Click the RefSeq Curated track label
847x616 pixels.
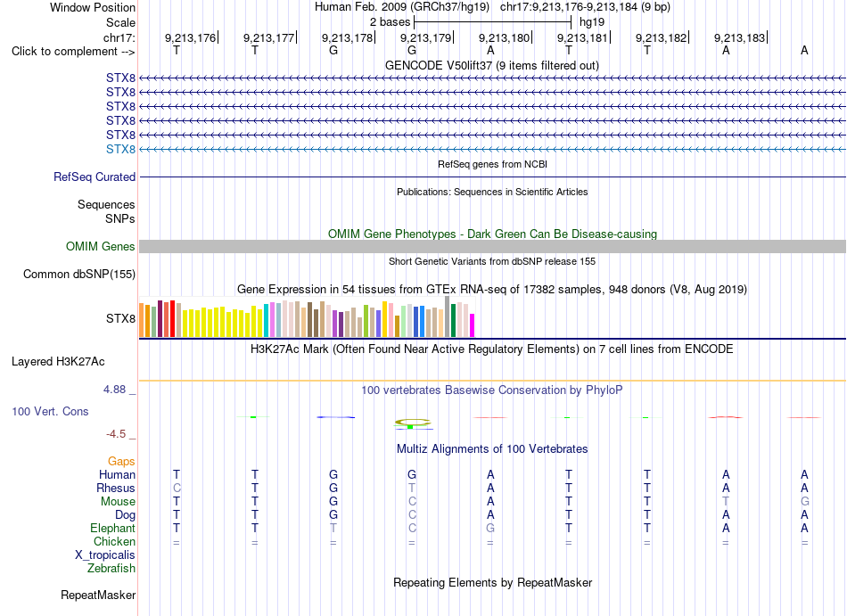(95, 177)
